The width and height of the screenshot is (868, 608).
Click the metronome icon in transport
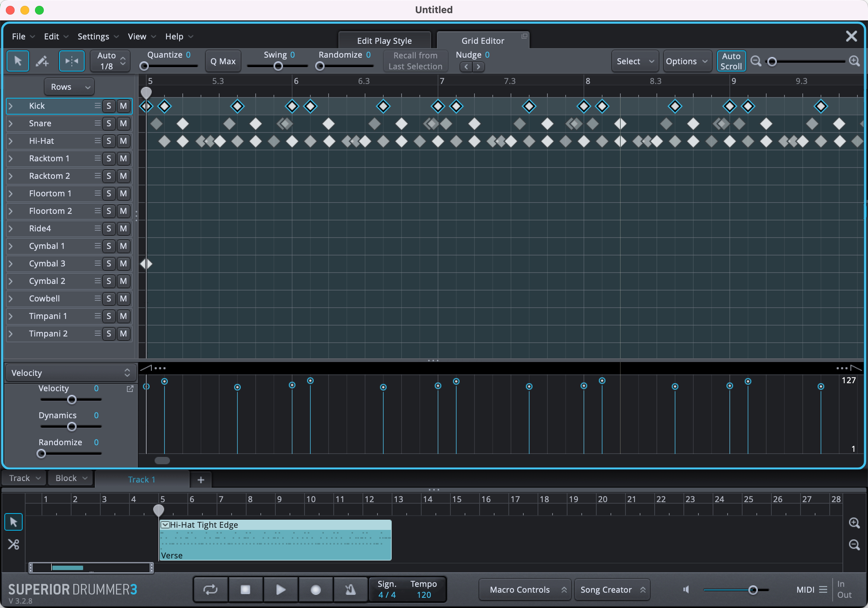[350, 589]
